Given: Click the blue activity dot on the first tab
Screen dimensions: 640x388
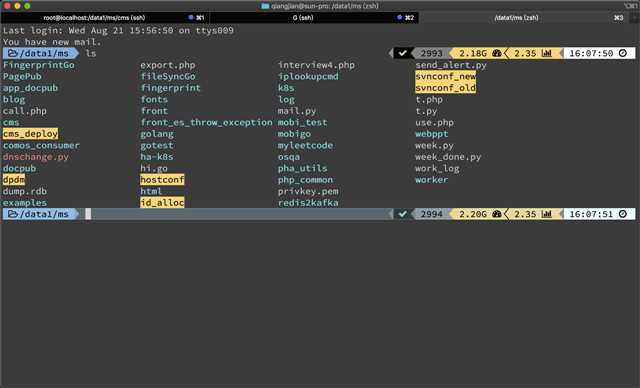Looking at the screenshot, I should (191, 18).
